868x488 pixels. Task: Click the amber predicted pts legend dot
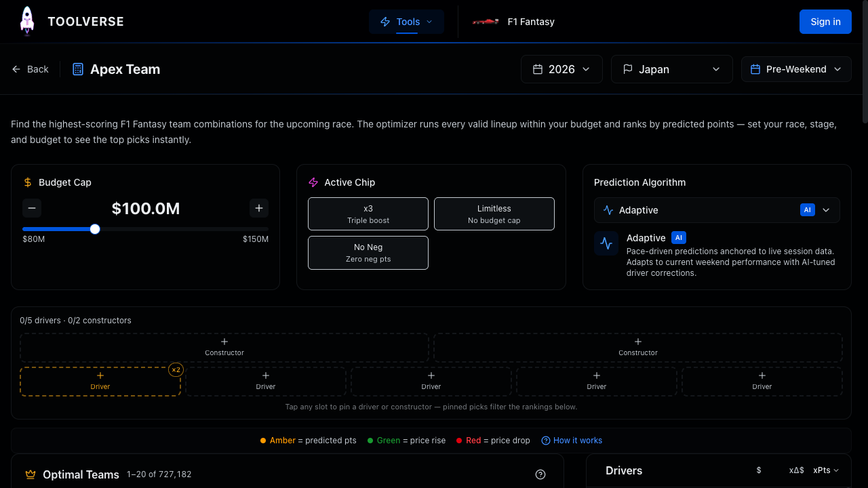click(x=263, y=441)
